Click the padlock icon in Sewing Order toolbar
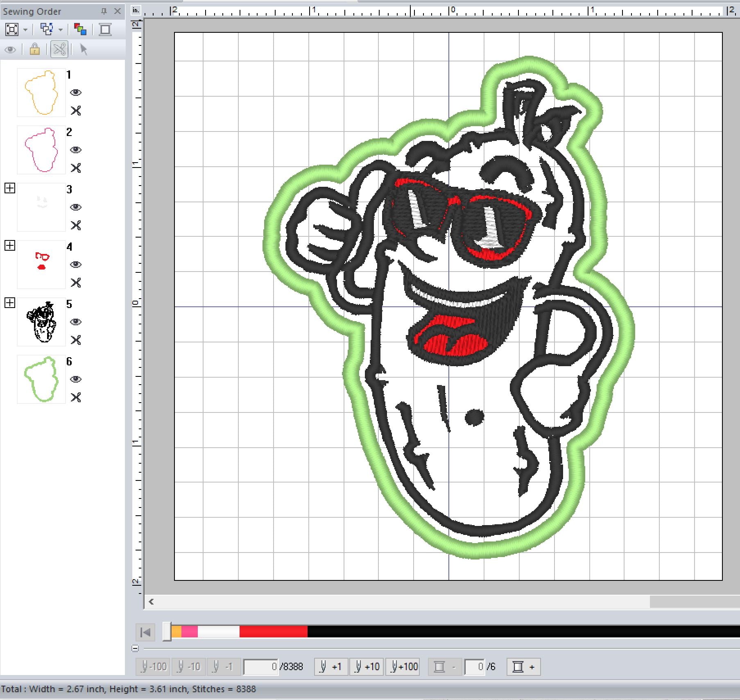The width and height of the screenshot is (740, 700). (x=35, y=50)
